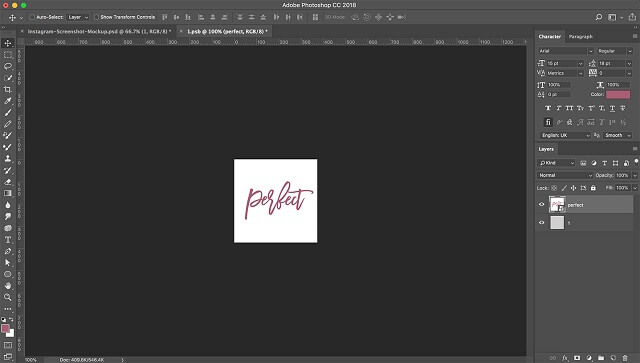The height and width of the screenshot is (363, 640).
Task: Open the Auto-Select Layer dropdown
Action: 78,17
